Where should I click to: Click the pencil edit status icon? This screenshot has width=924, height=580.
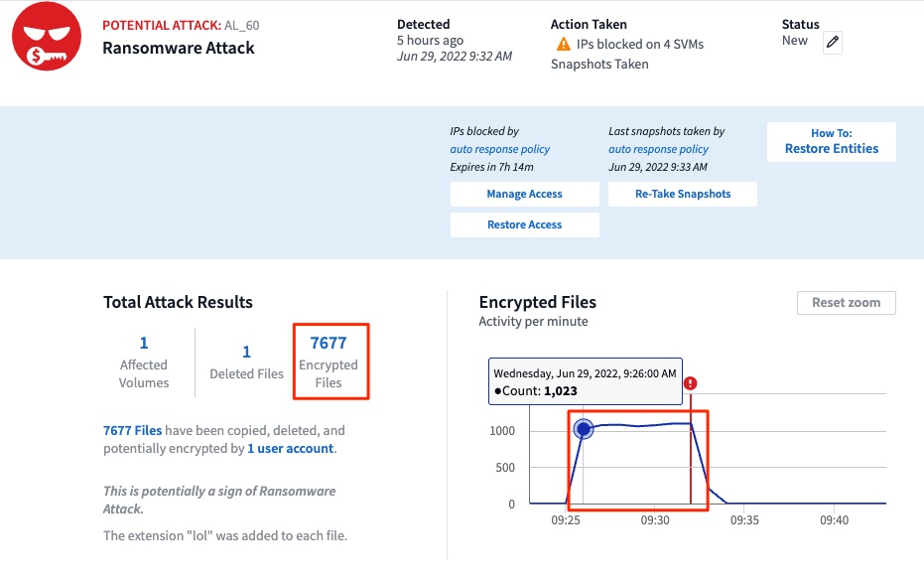point(832,43)
